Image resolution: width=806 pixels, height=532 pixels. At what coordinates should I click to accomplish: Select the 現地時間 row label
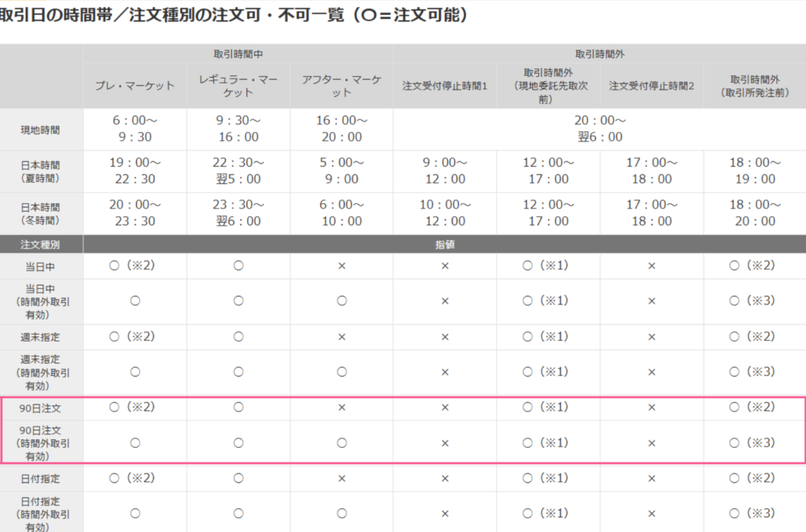pyautogui.click(x=42, y=129)
